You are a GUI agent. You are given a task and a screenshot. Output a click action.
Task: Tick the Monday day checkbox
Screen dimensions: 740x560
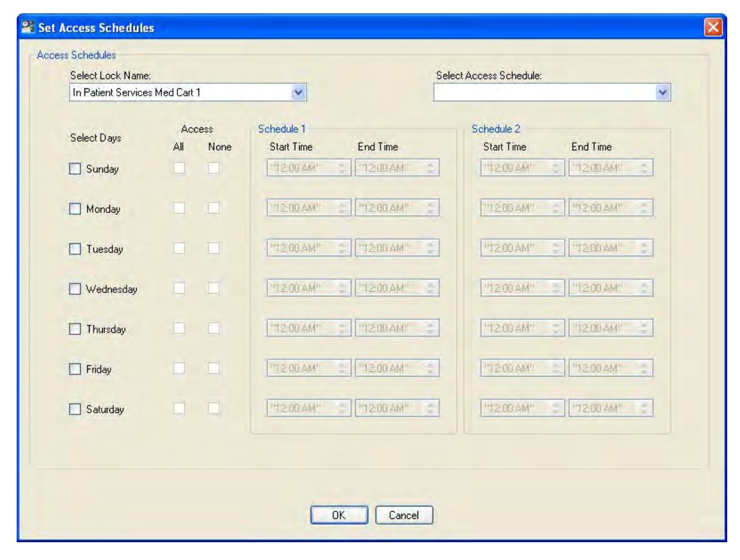pyautogui.click(x=75, y=209)
